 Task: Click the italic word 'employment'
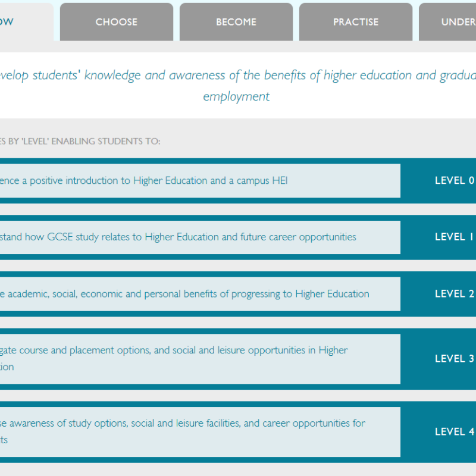tap(236, 96)
